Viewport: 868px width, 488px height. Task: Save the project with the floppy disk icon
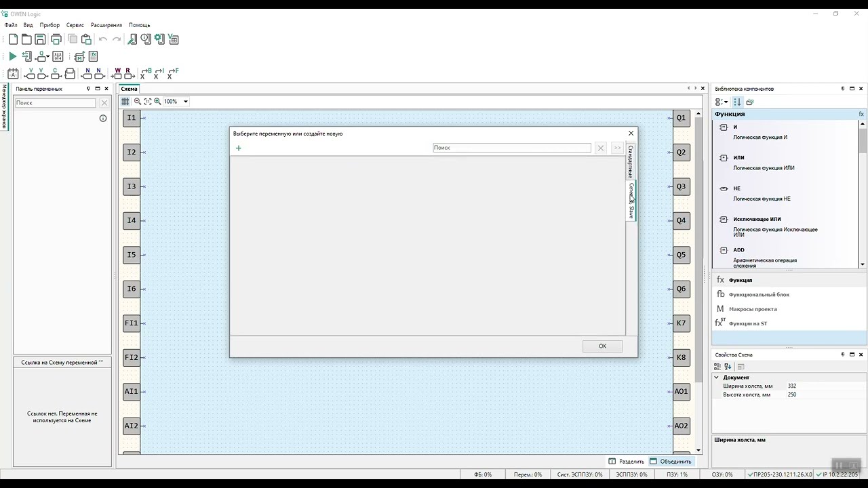pyautogui.click(x=40, y=39)
